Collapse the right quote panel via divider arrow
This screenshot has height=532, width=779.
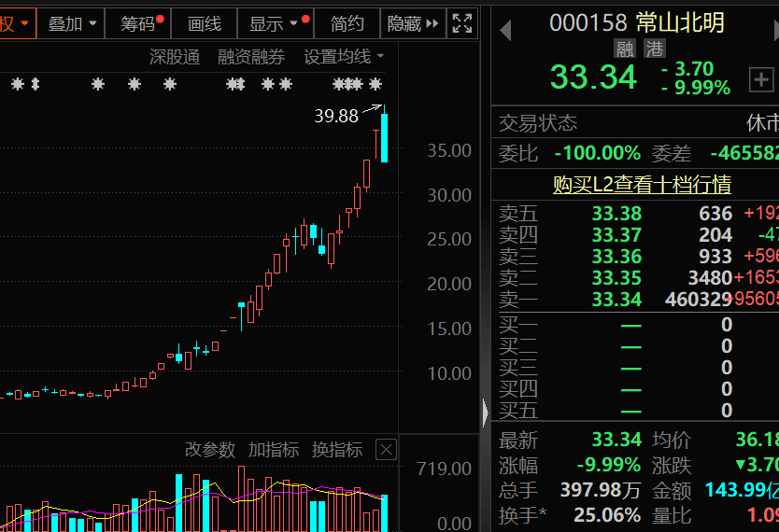click(x=485, y=412)
